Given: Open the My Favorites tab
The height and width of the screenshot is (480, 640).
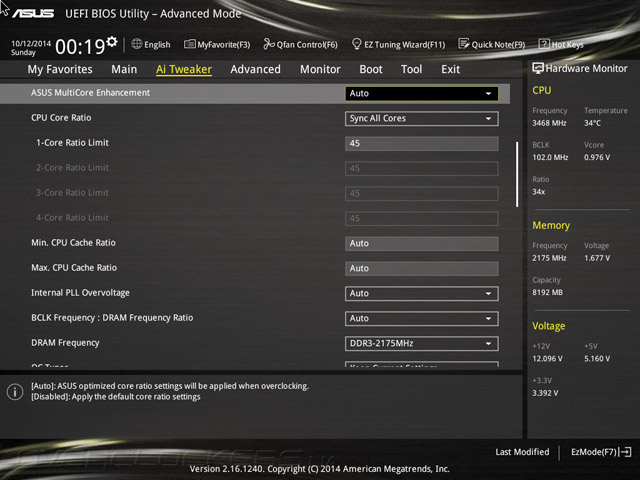Looking at the screenshot, I should point(60,69).
